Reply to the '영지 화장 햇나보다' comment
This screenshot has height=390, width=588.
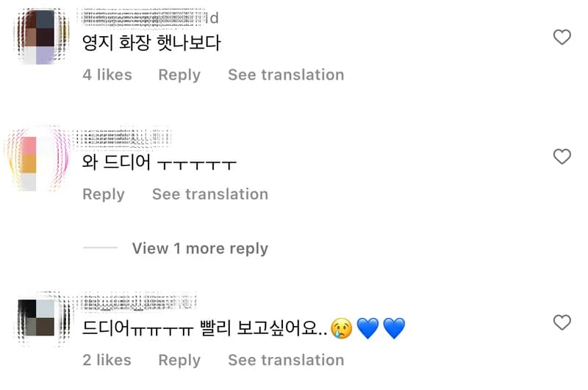click(179, 75)
